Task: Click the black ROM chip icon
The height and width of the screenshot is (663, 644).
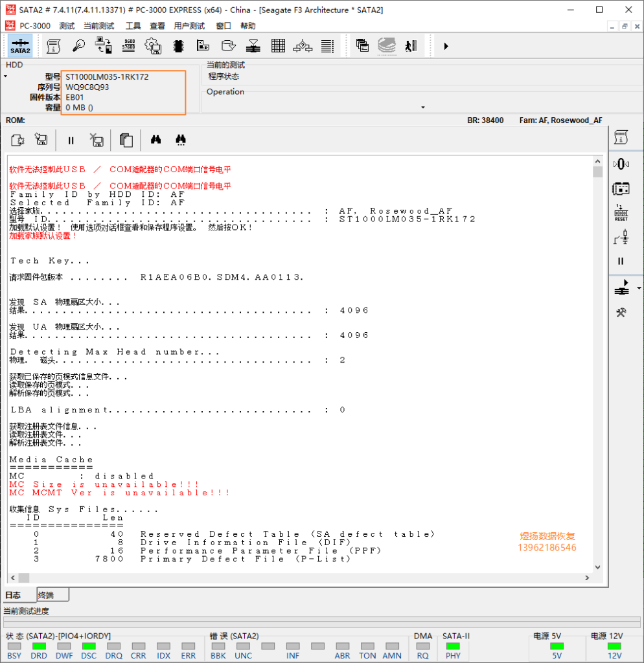Action: (179, 46)
